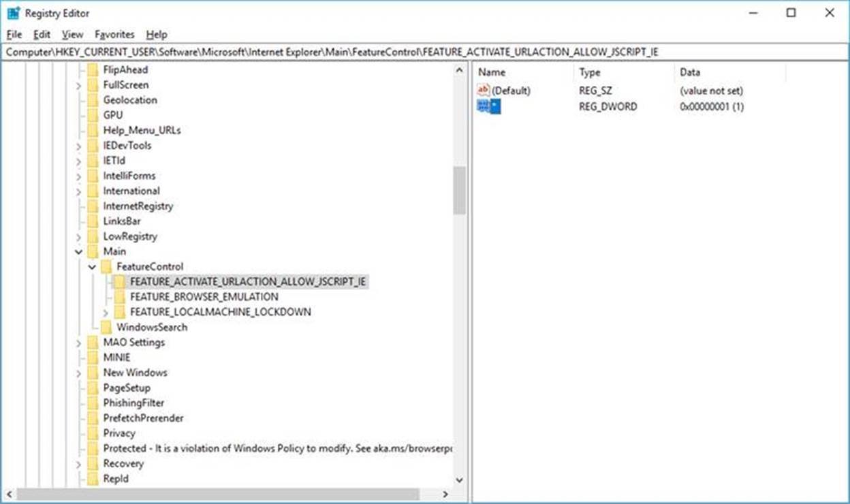Screen dimensions: 850x504
Task: Click the tree scrollbar down arrow
Action: pos(459,480)
